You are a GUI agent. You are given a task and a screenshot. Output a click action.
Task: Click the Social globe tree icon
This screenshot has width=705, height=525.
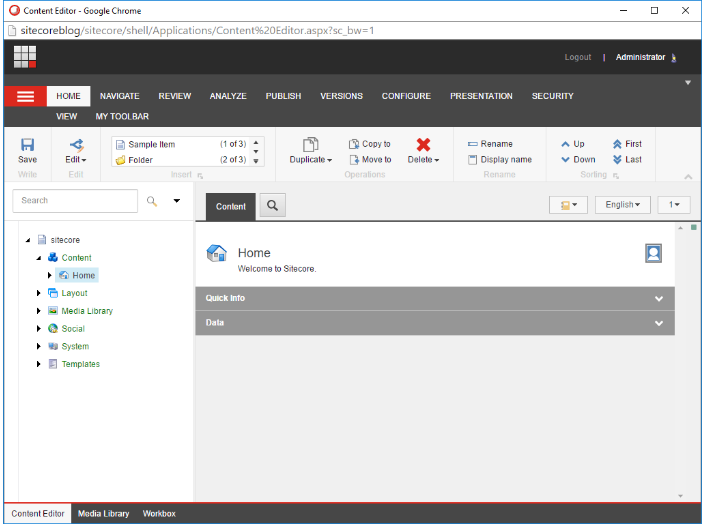click(53, 329)
